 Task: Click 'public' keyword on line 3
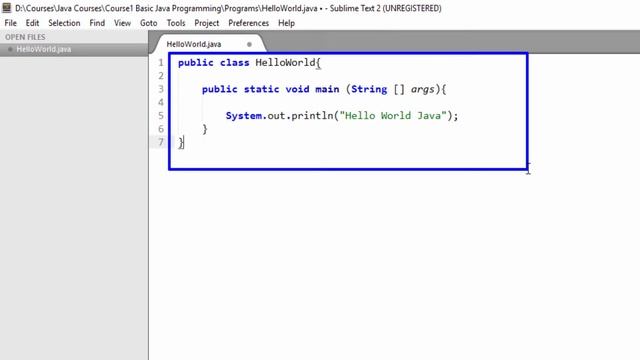[220, 89]
